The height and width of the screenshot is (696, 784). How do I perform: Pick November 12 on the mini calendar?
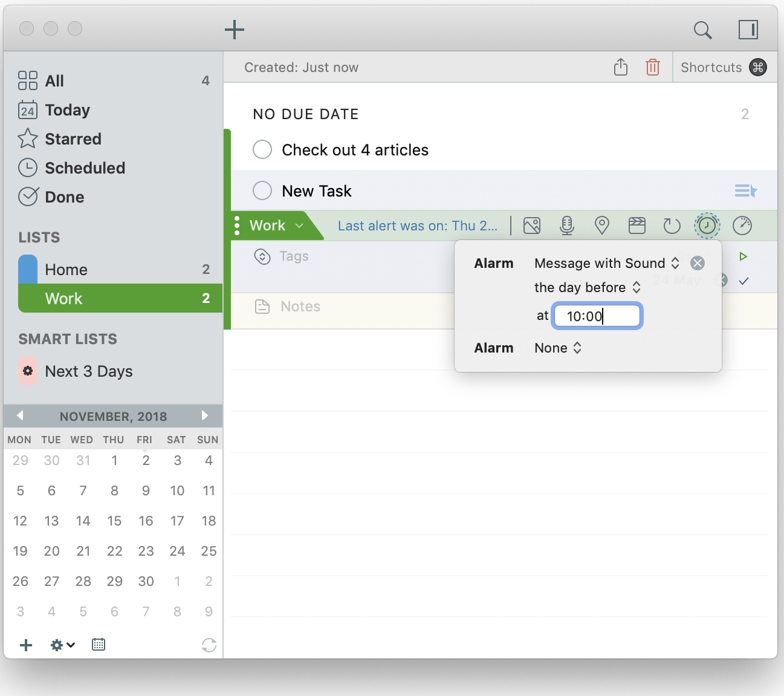click(20, 521)
